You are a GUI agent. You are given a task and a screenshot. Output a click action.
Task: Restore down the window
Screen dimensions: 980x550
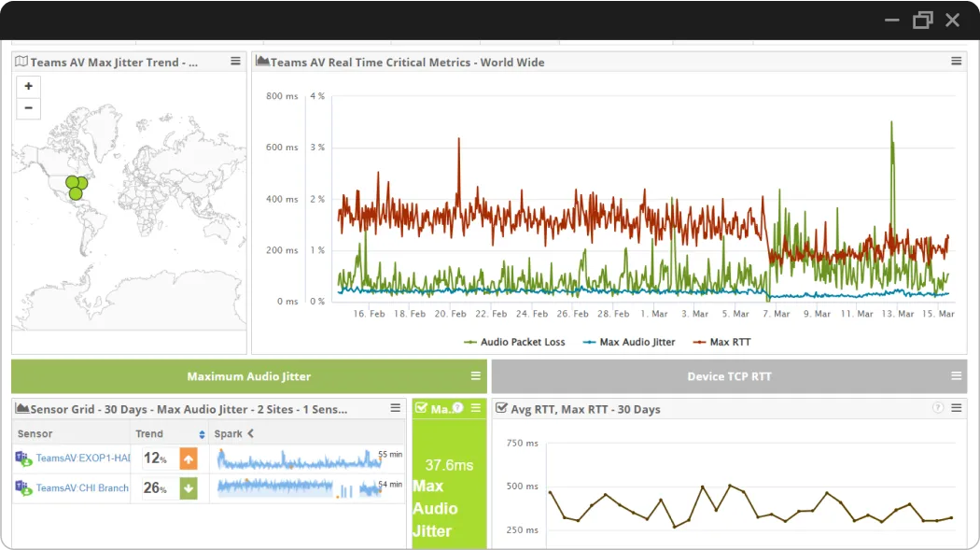[x=922, y=20]
